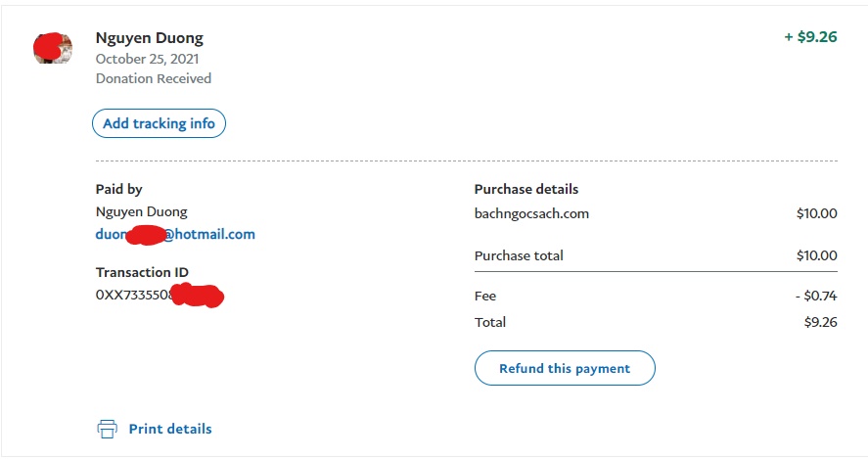
Task: Click the Purchase details heading
Action: pos(526,189)
